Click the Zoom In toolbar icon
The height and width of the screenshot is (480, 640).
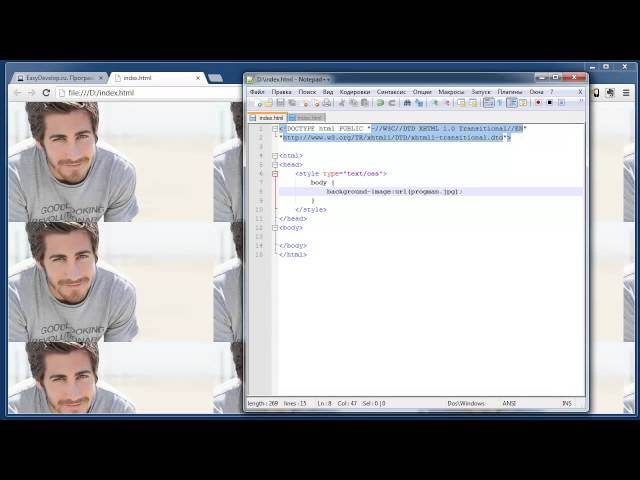435,103
